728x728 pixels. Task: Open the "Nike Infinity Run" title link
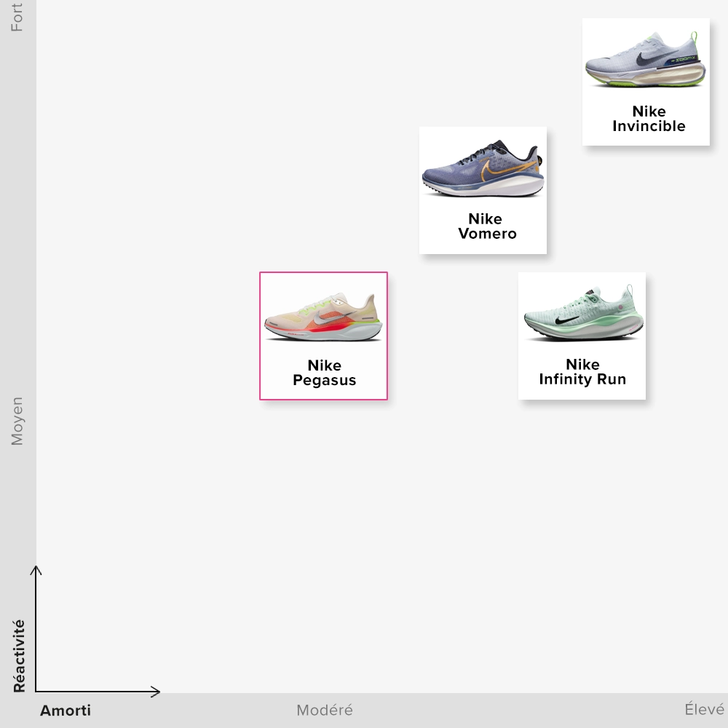(582, 372)
